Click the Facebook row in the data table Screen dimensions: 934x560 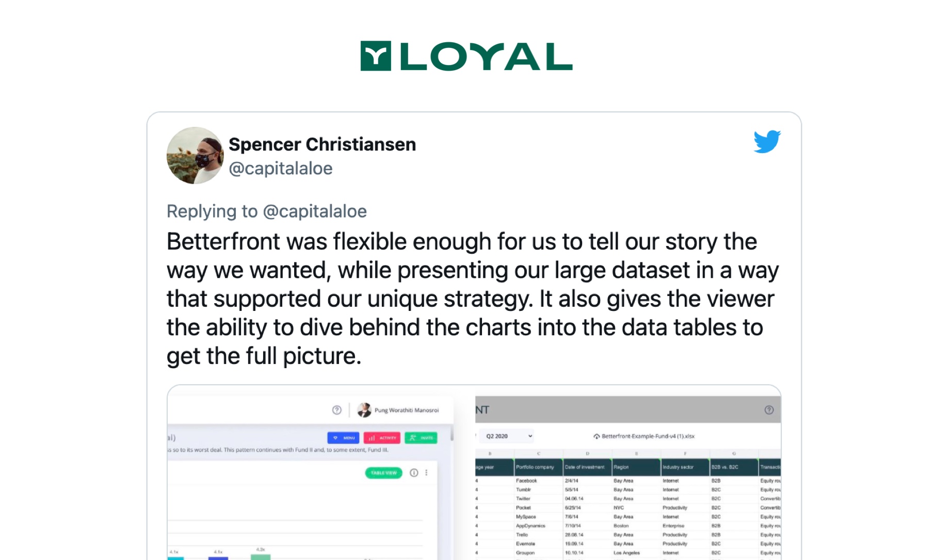click(628, 481)
